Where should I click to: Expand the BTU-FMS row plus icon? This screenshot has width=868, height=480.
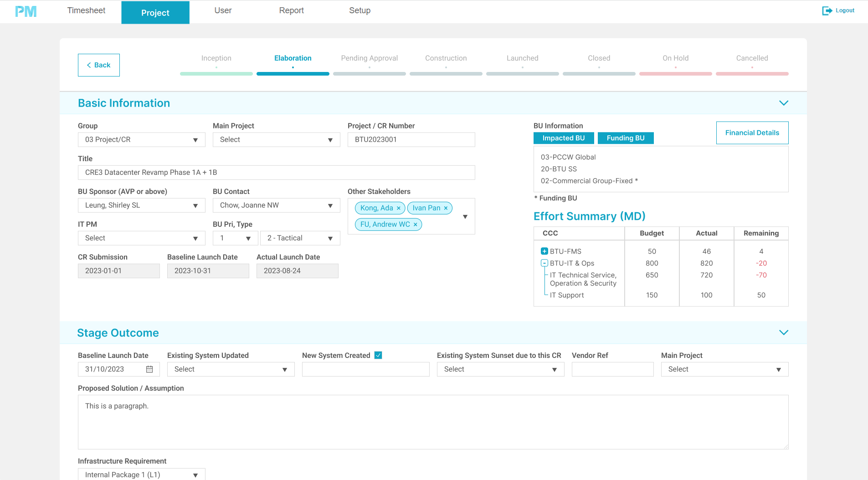[x=544, y=251]
